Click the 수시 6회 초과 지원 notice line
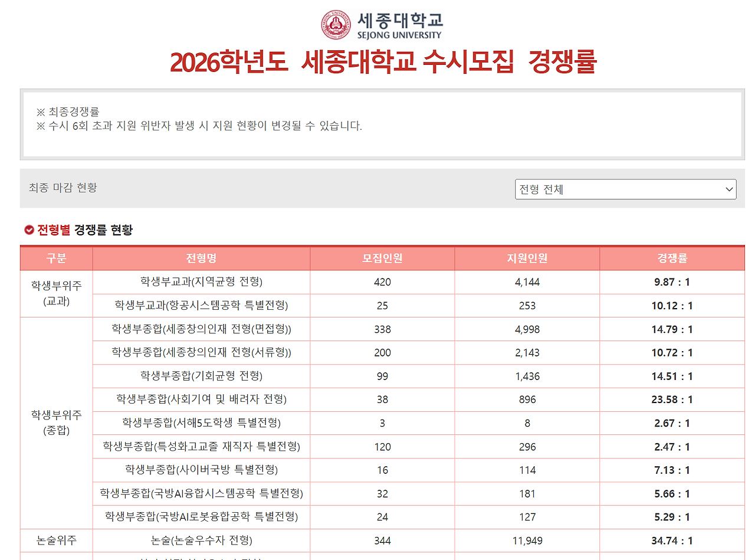Viewport: 755px width, 560px height. click(x=199, y=126)
